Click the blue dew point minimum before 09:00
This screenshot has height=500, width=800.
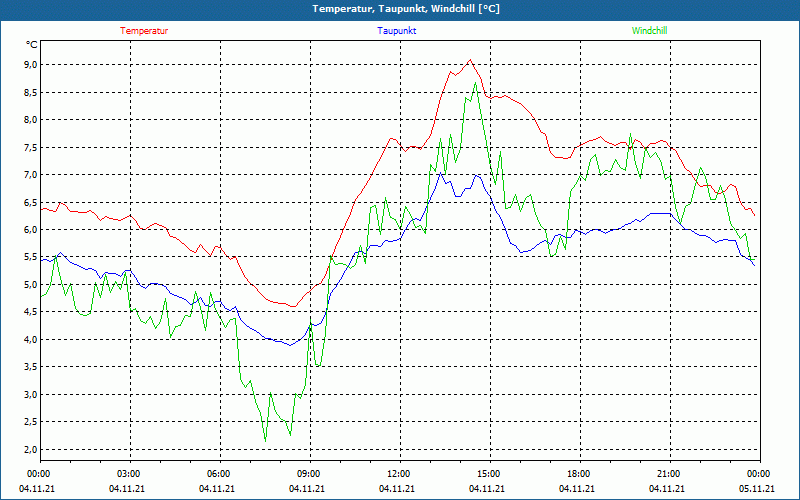pyautogui.click(x=290, y=345)
